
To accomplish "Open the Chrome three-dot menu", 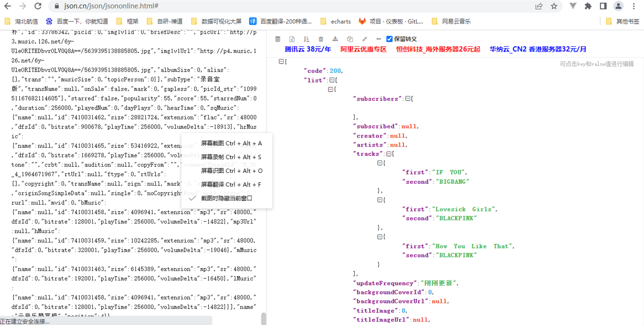I will 634,6.
